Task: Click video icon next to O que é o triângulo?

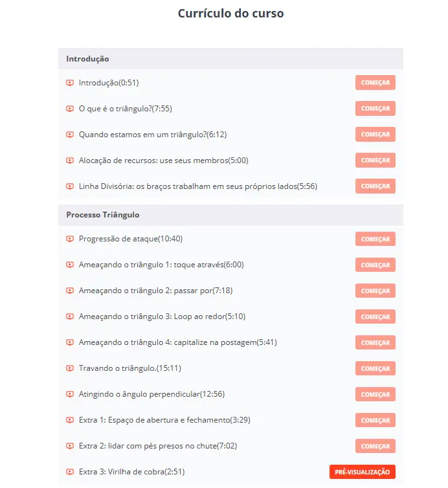Action: (70, 109)
